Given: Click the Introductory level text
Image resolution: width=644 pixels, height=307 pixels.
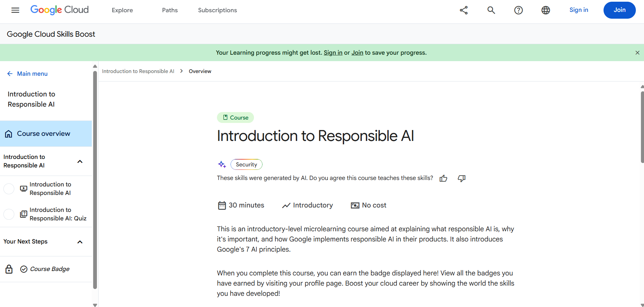Looking at the screenshot, I should coord(313,205).
